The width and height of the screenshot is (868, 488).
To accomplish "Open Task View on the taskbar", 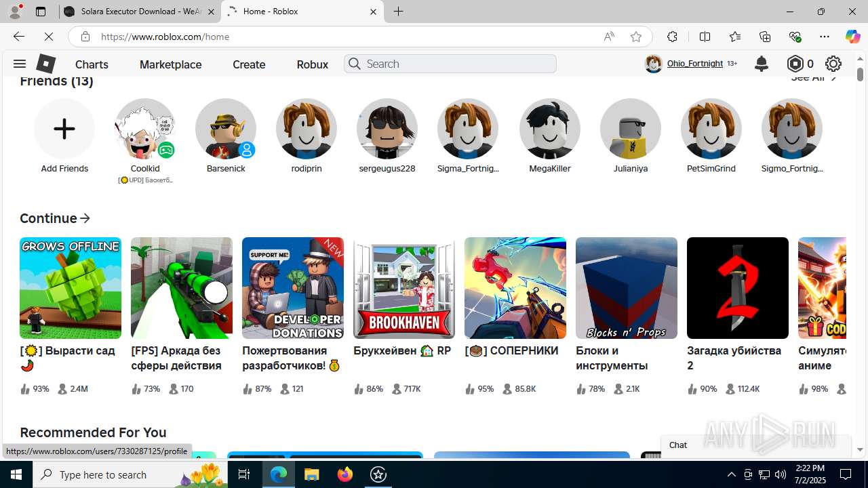I will (x=245, y=474).
